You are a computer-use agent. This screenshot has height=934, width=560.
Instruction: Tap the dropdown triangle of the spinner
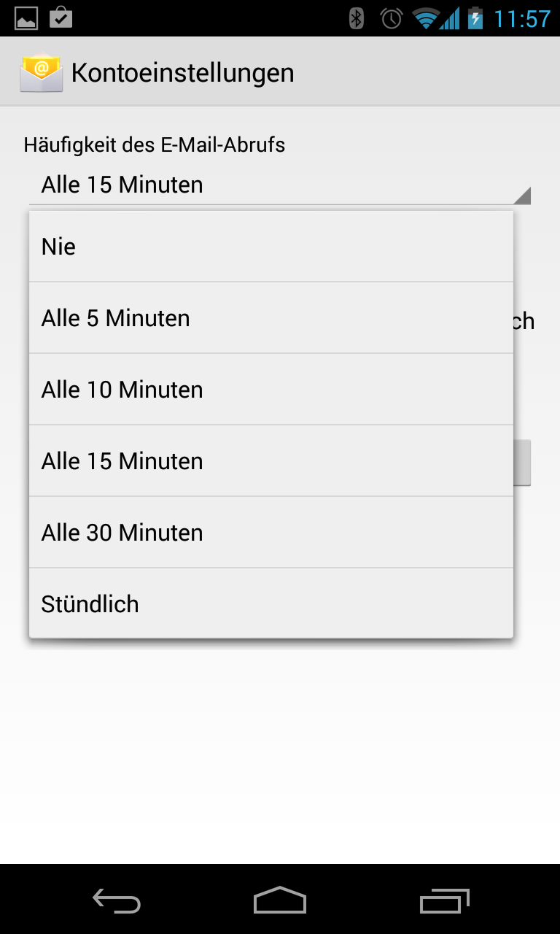[521, 196]
